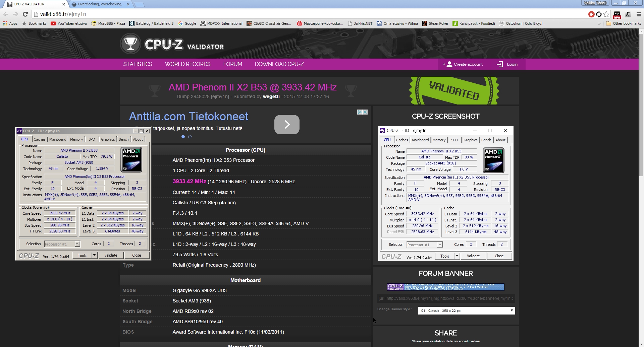
Task: Click the forum banner code field
Action: pyautogui.click(x=445, y=298)
